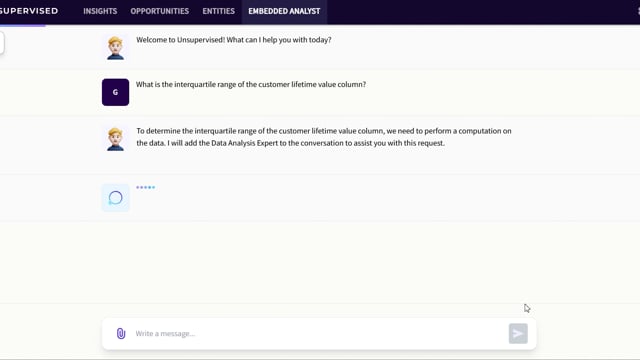This screenshot has width=640, height=360.
Task: Click the animated loading dots
Action: 145,187
